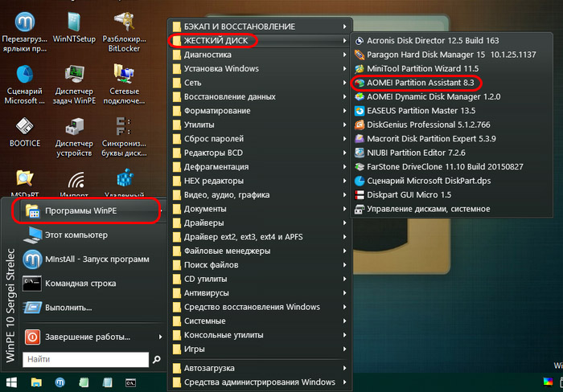Select Диспетчер задач WinPE desktop icon

(74, 84)
